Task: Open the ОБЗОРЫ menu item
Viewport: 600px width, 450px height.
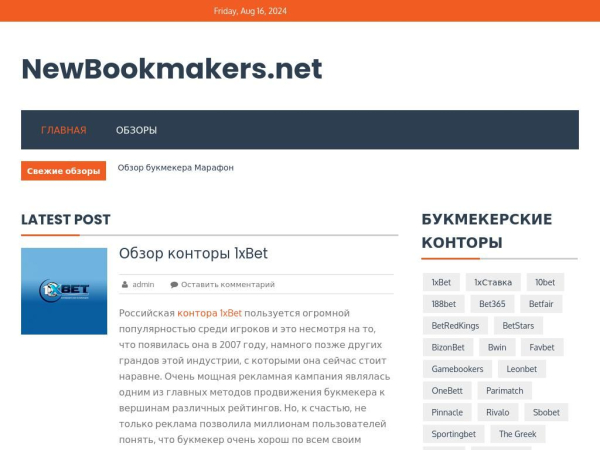Action: pos(136,130)
